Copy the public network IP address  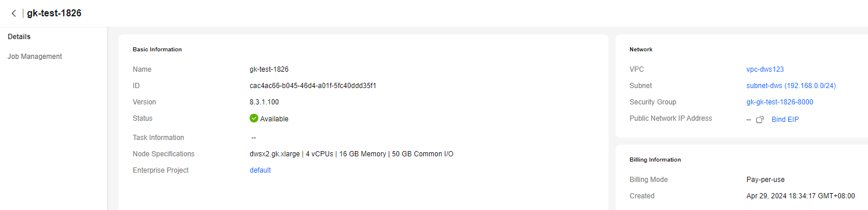coord(760,120)
